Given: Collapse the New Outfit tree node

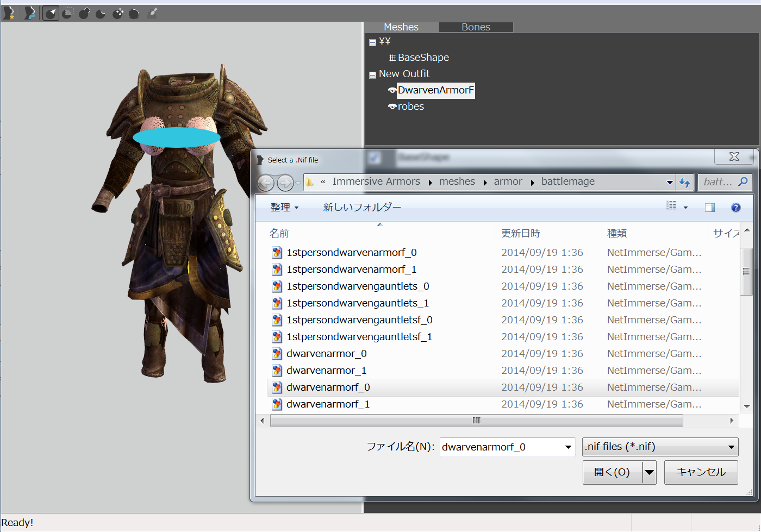Looking at the screenshot, I should pos(372,75).
